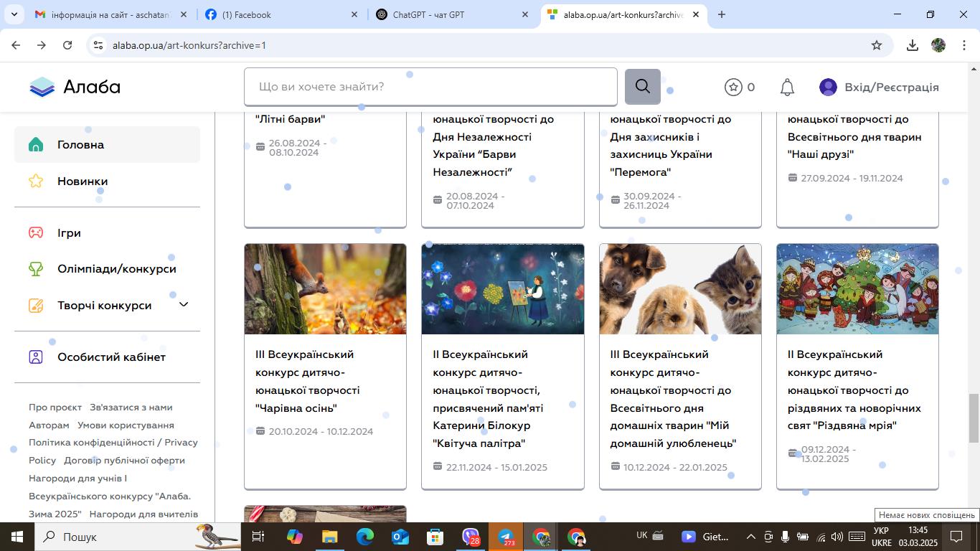Viewport: 980px width, 551px height.
Task: Open the favorites star counter in header
Action: pos(740,87)
